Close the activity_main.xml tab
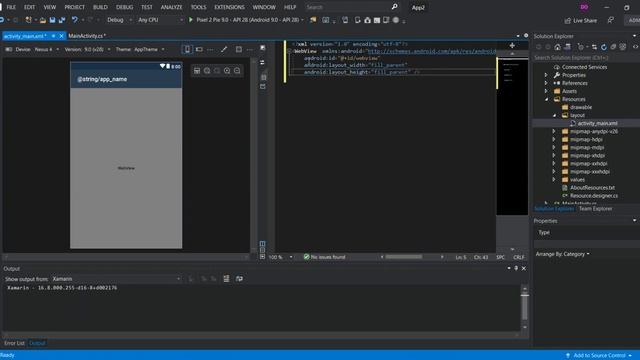 [62, 36]
